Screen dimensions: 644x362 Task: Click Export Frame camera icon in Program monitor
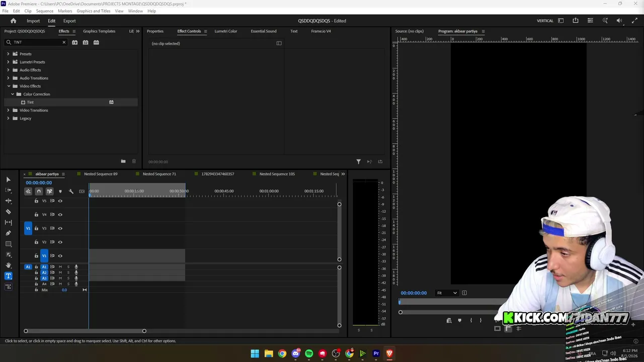click(449, 320)
